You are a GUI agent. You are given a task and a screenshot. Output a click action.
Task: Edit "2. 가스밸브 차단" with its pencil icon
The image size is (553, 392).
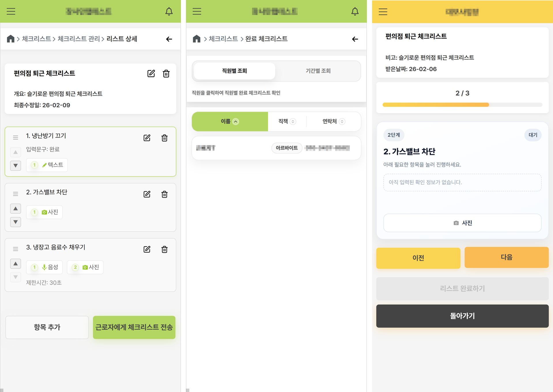click(x=147, y=194)
